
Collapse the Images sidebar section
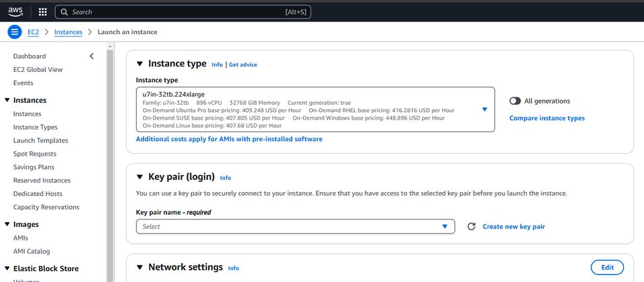tap(7, 224)
